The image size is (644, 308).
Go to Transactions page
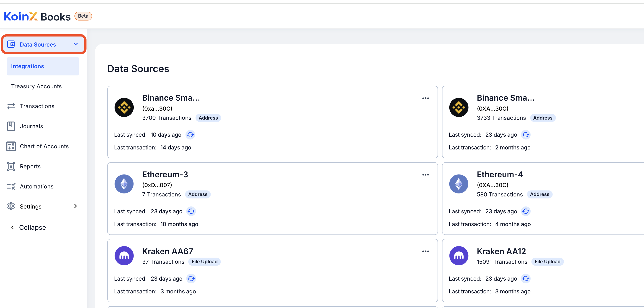click(x=37, y=106)
